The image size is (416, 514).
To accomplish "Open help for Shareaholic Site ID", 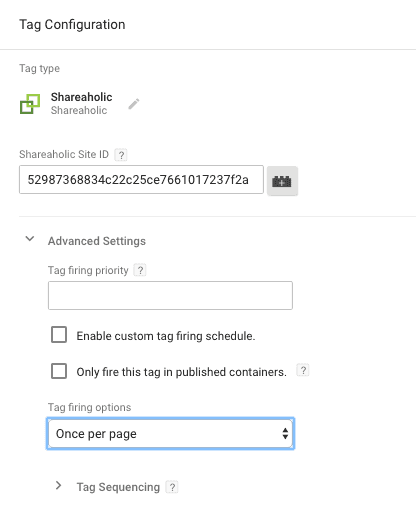I will click(x=121, y=155).
